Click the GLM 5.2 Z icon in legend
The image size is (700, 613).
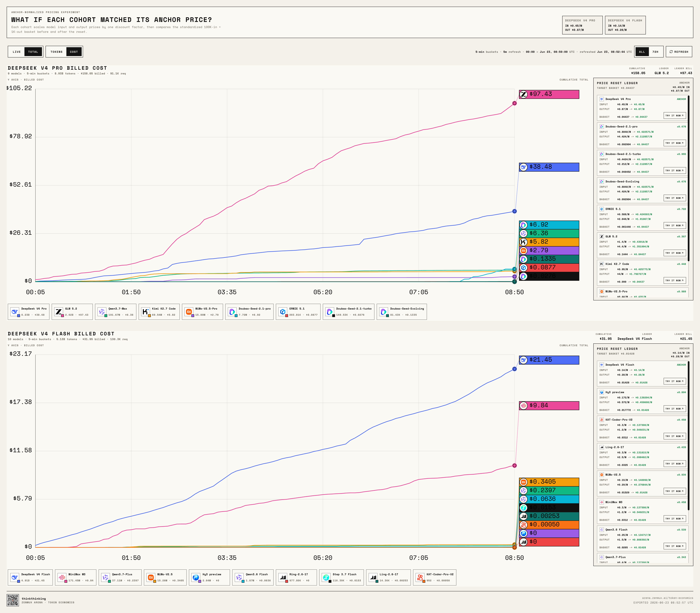[58, 312]
